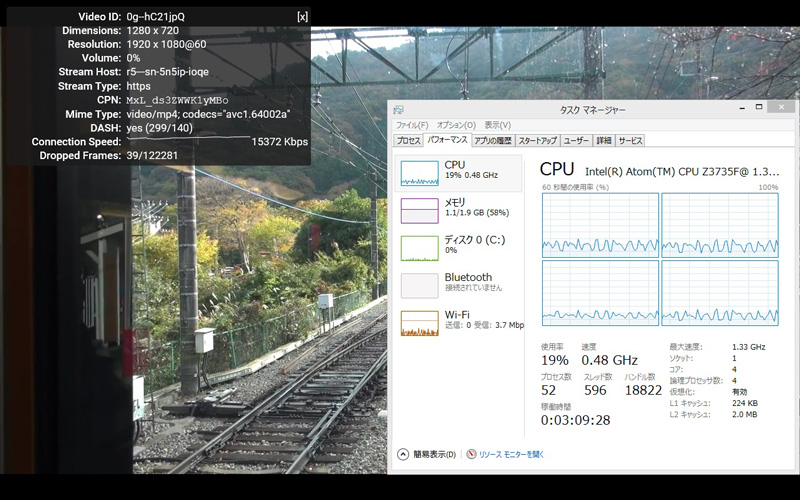
Task: Open the 詳細 tab
Action: [x=604, y=140]
